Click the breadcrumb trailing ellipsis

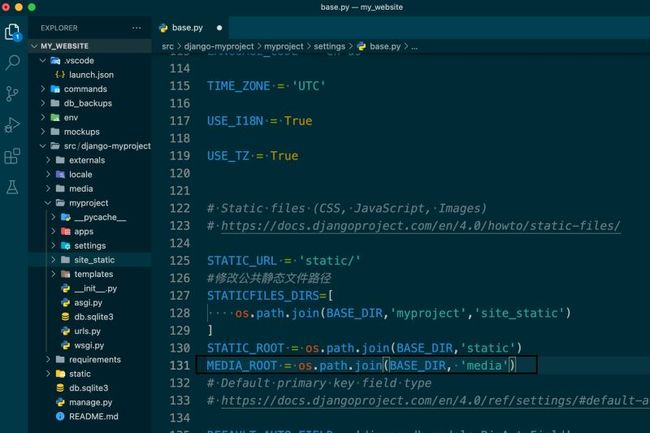click(x=414, y=47)
